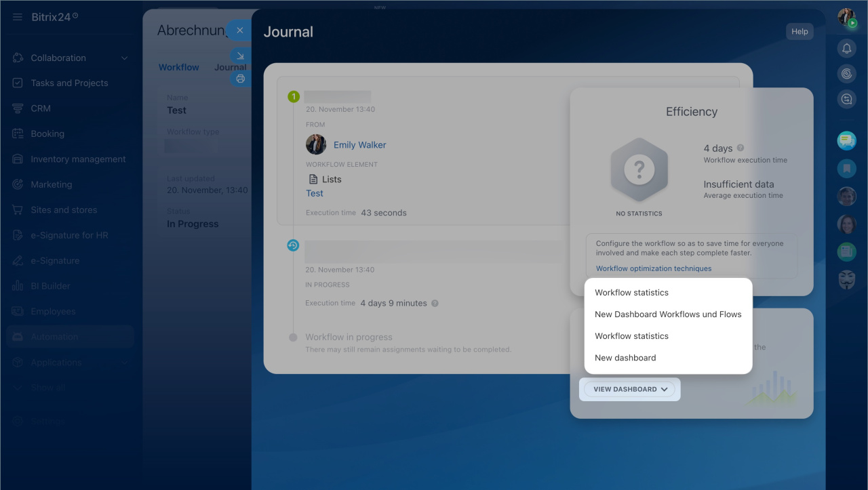868x490 pixels.
Task: Click the Anonymous mask avatar in right sidebar
Action: point(846,279)
